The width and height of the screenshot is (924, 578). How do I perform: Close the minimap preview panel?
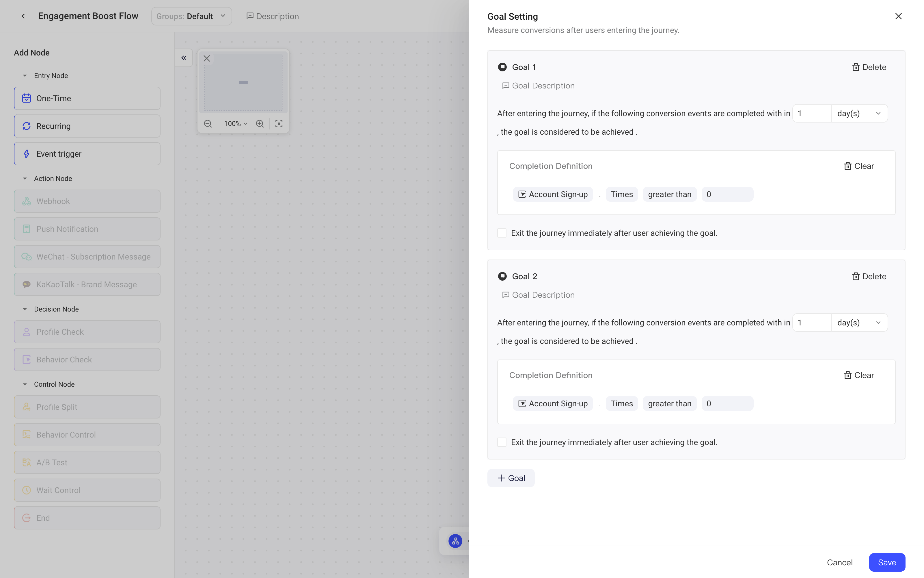(x=206, y=58)
